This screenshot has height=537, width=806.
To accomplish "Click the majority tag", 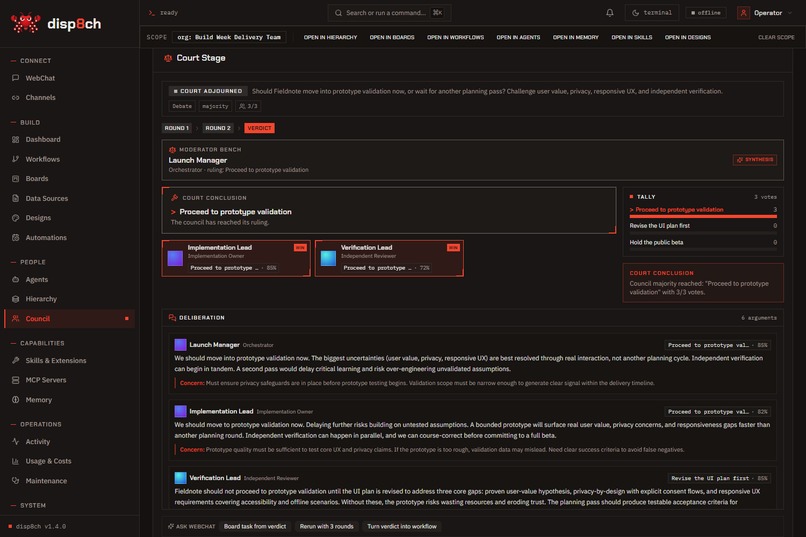I will point(215,106).
